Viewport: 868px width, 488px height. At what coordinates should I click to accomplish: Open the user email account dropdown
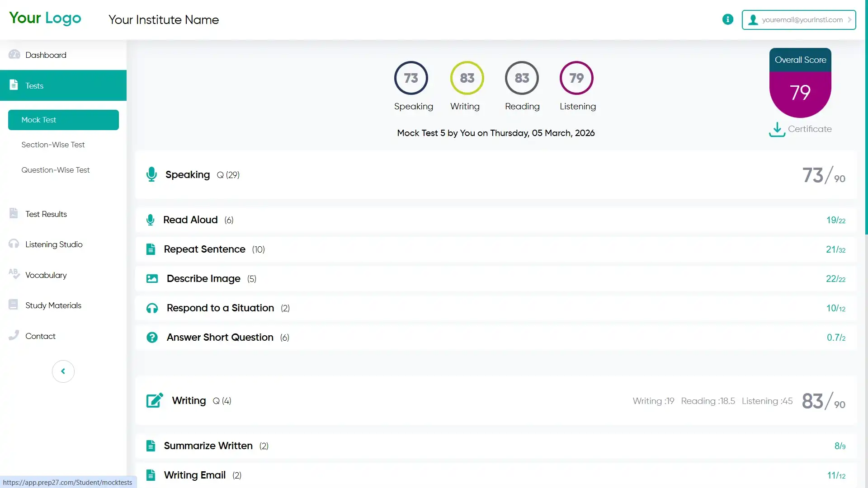coord(798,20)
